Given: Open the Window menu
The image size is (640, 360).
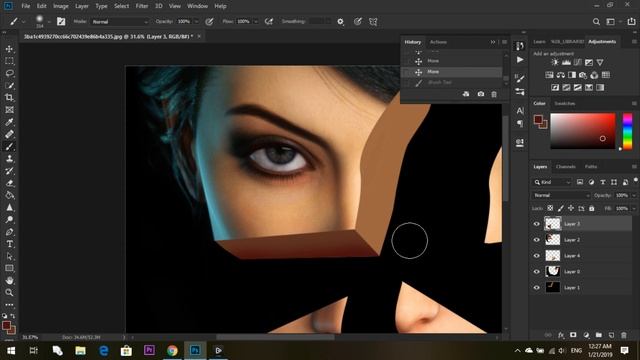Looking at the screenshot, I should click(197, 6).
